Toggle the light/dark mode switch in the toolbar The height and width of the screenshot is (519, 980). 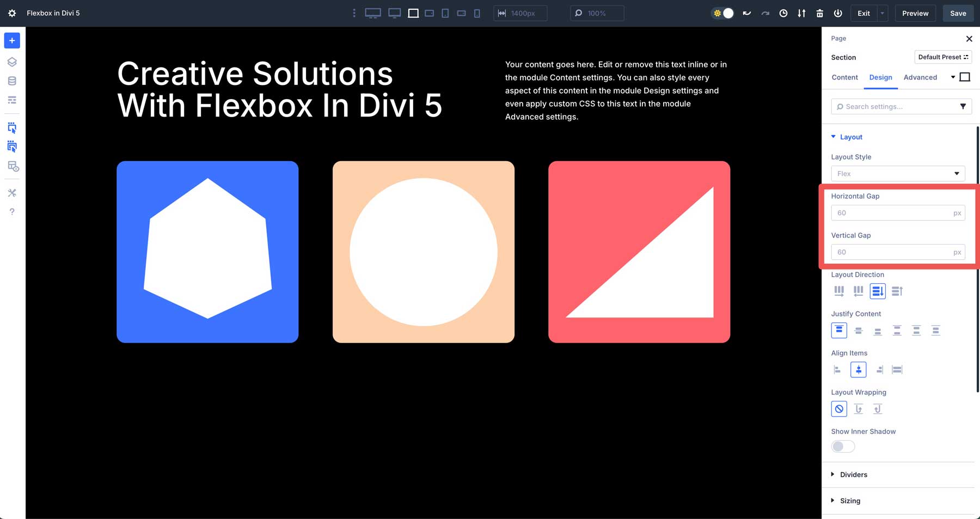(x=722, y=13)
